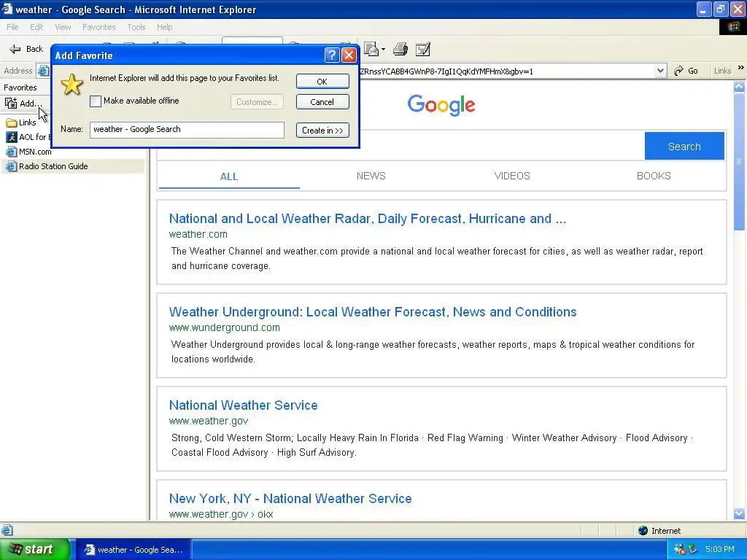
Task: Open the Help menu
Action: point(164,27)
